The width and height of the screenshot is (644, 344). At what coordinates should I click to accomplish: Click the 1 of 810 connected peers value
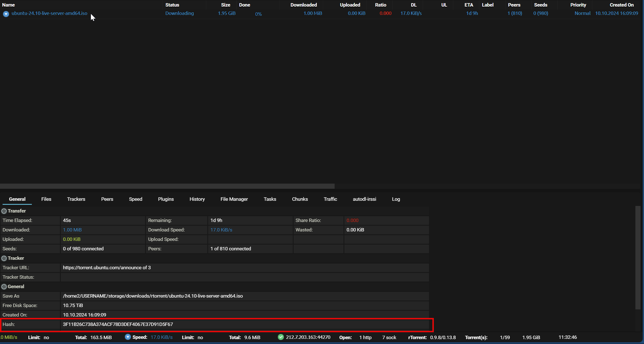(x=231, y=249)
